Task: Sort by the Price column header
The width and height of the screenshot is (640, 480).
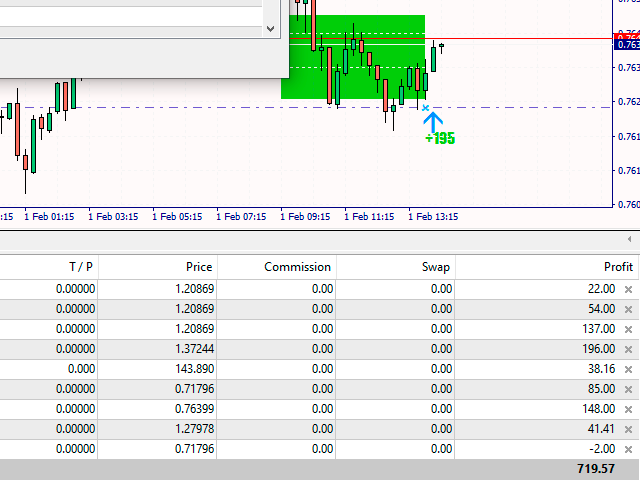Action: [x=158, y=267]
